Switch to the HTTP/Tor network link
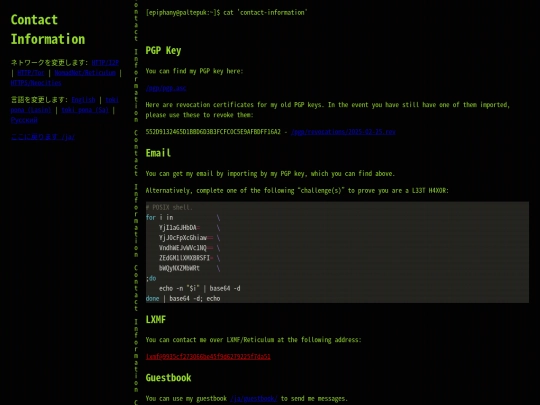 [x=31, y=73]
